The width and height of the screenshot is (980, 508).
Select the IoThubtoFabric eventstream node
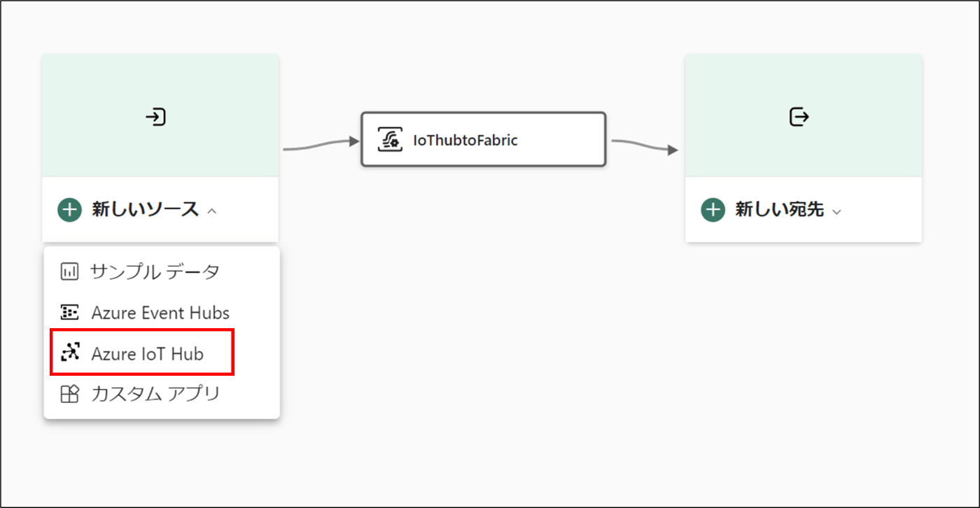483,139
